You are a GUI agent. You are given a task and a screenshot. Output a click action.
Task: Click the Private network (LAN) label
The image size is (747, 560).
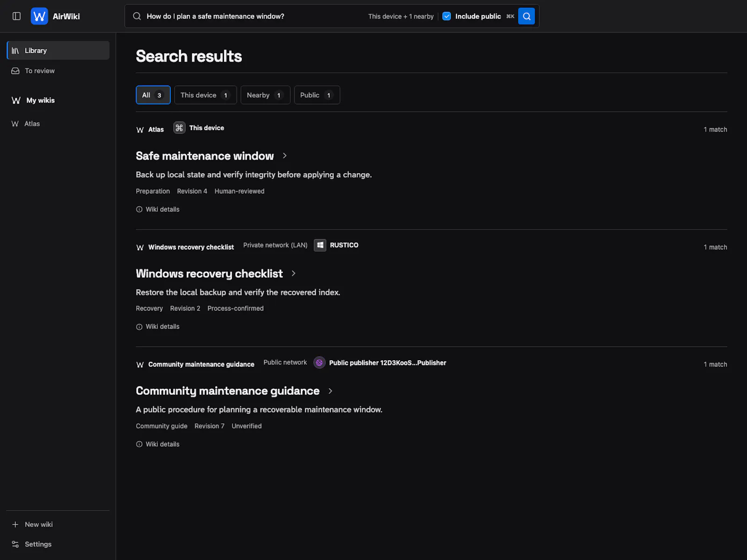tap(275, 245)
